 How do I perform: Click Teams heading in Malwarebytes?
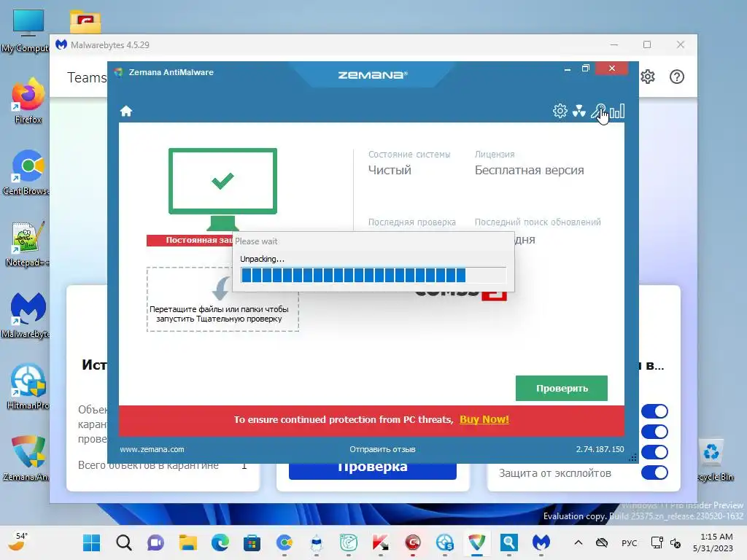point(87,77)
